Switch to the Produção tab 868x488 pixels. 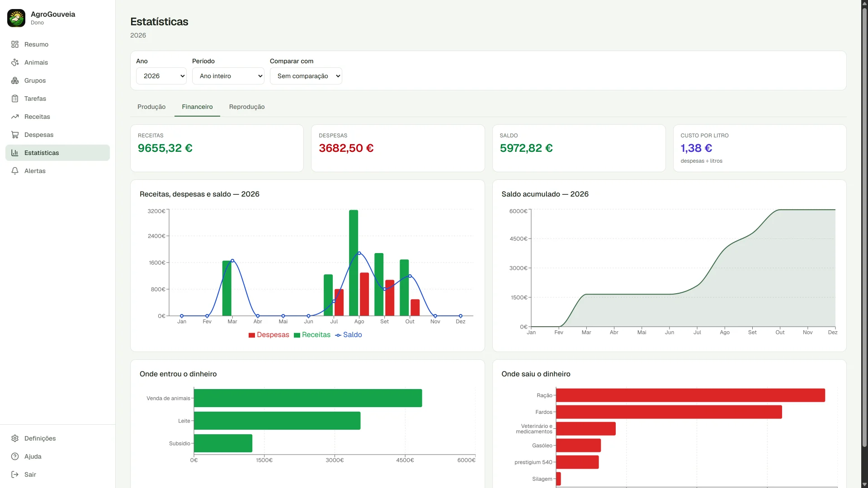pyautogui.click(x=151, y=107)
